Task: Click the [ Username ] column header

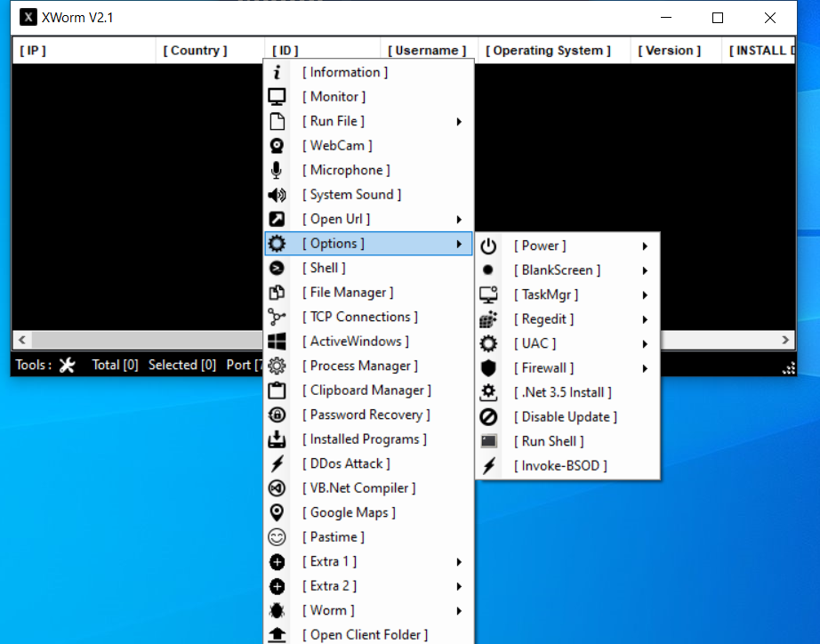Action: click(429, 51)
